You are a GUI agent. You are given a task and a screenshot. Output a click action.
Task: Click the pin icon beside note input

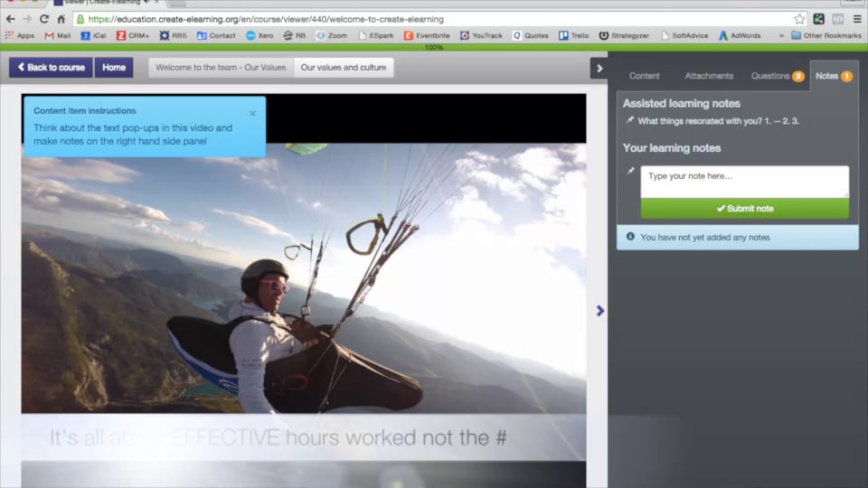coord(630,171)
